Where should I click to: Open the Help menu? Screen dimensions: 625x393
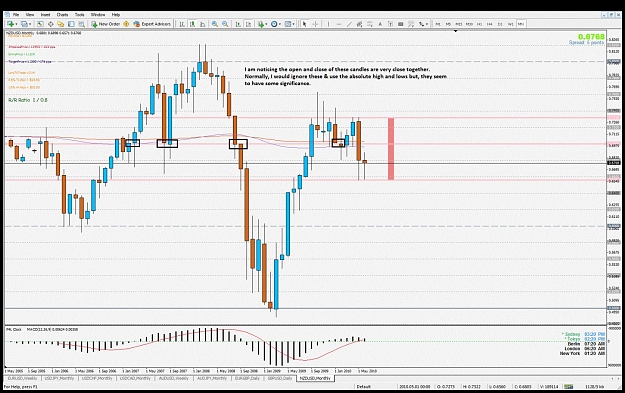coord(116,15)
